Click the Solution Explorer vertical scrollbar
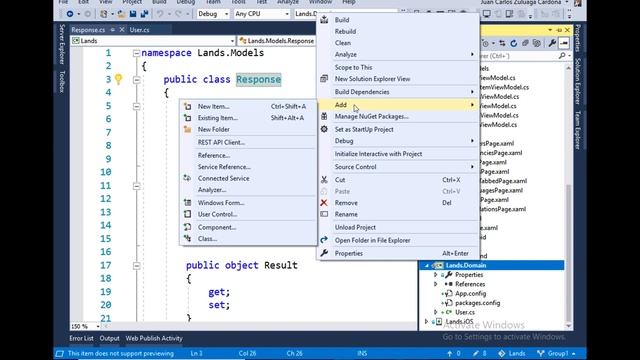Image resolution: width=640 pixels, height=360 pixels. click(x=569, y=197)
